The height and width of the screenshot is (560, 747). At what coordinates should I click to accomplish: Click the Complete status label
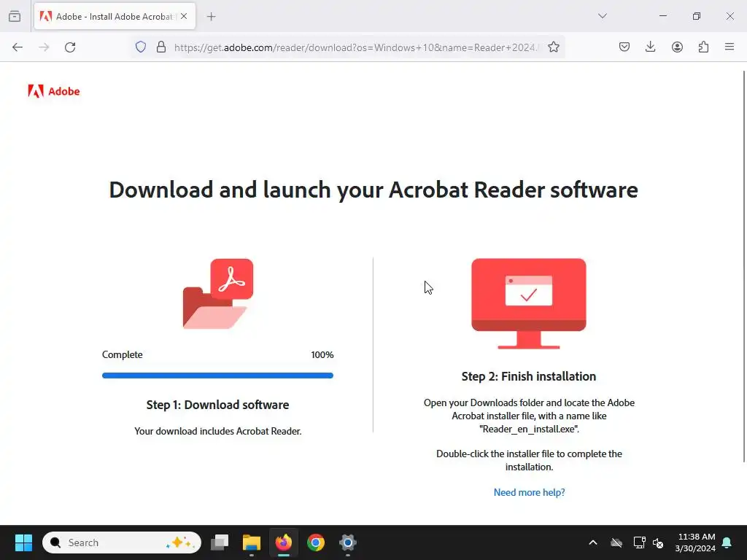pyautogui.click(x=123, y=355)
